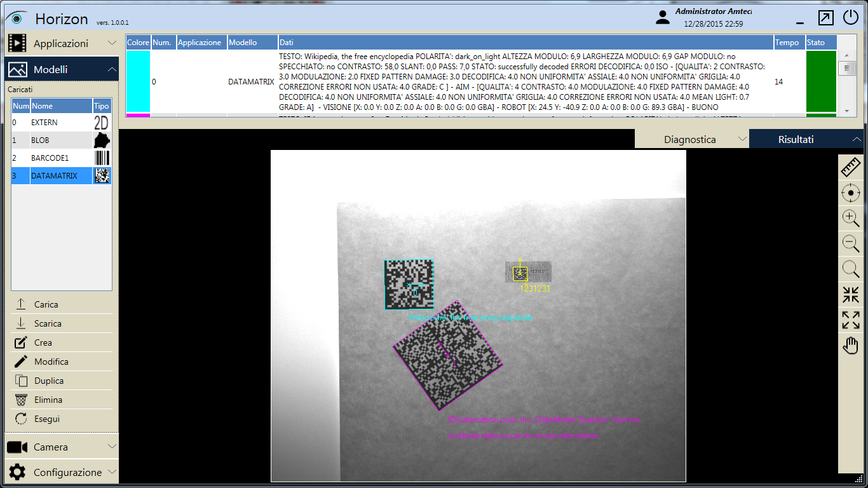
Task: Open the Configurazione menu section
Action: [61, 472]
